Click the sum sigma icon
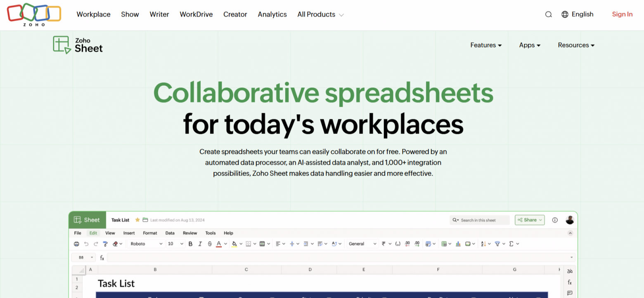Viewport: 644px width, 298px height. tap(511, 244)
